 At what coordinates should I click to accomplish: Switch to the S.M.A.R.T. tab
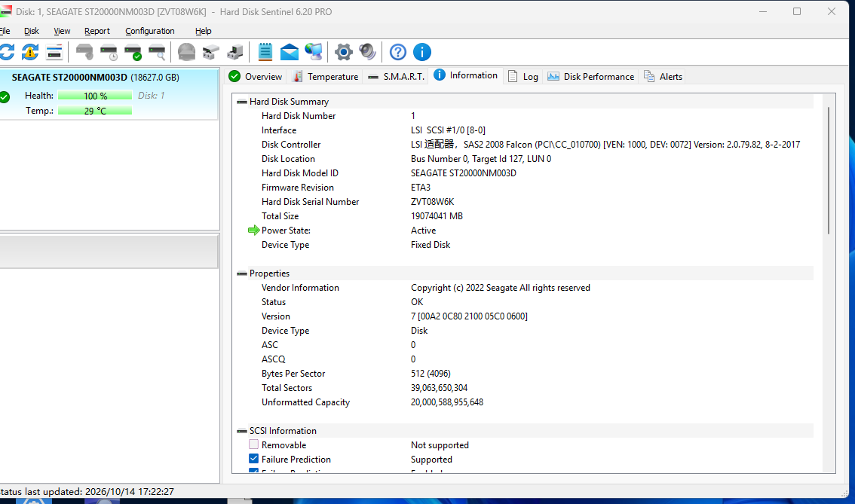(x=397, y=76)
